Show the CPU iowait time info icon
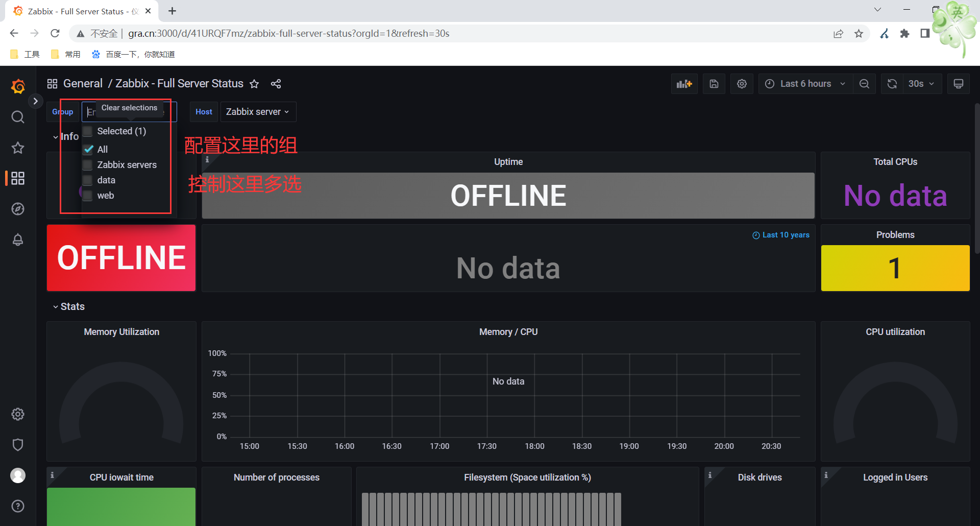Viewport: 980px width, 526px height. pos(52,475)
